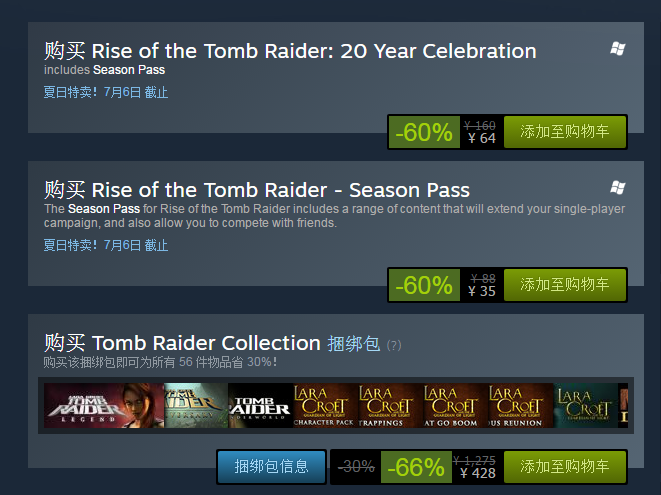661x495 pixels.
Task: Click the -60% discount on 20 Year Celebration
Action: [424, 132]
